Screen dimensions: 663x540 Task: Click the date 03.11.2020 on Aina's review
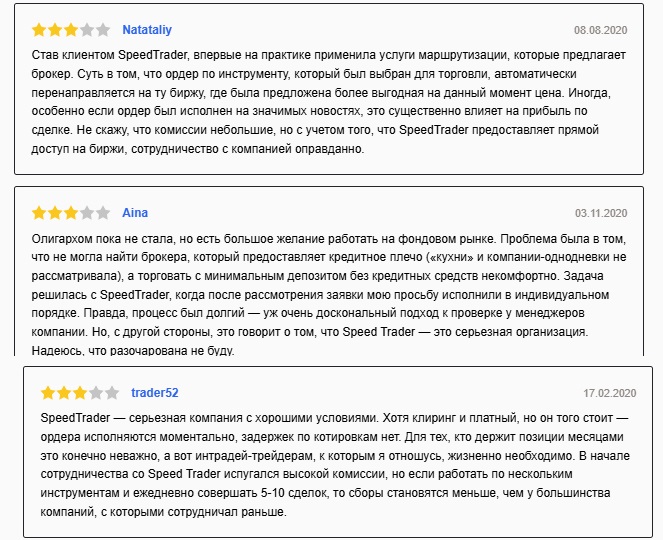tap(601, 213)
